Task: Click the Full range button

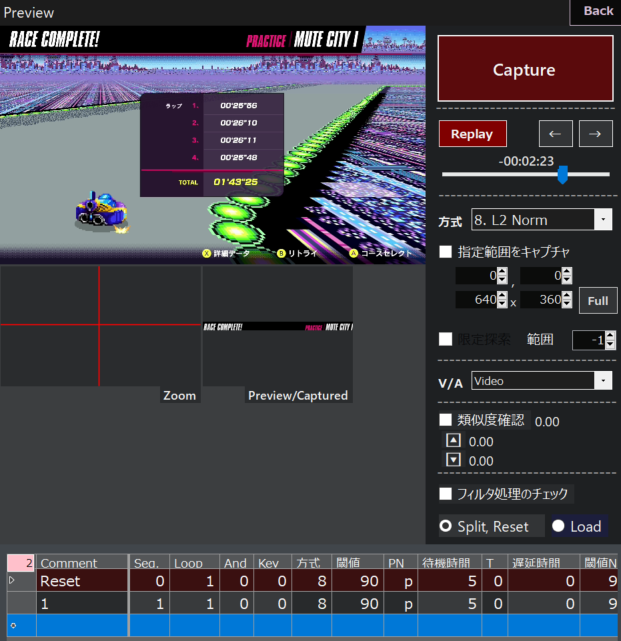Action: pos(598,301)
